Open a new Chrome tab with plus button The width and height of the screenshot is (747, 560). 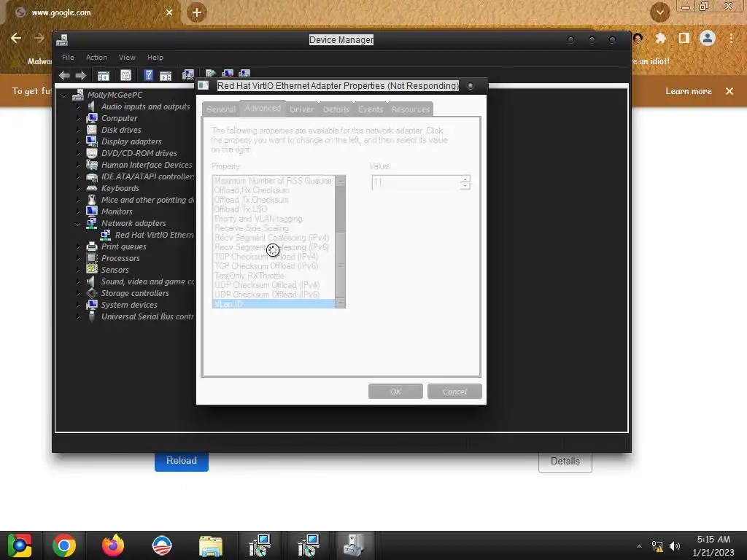197,12
